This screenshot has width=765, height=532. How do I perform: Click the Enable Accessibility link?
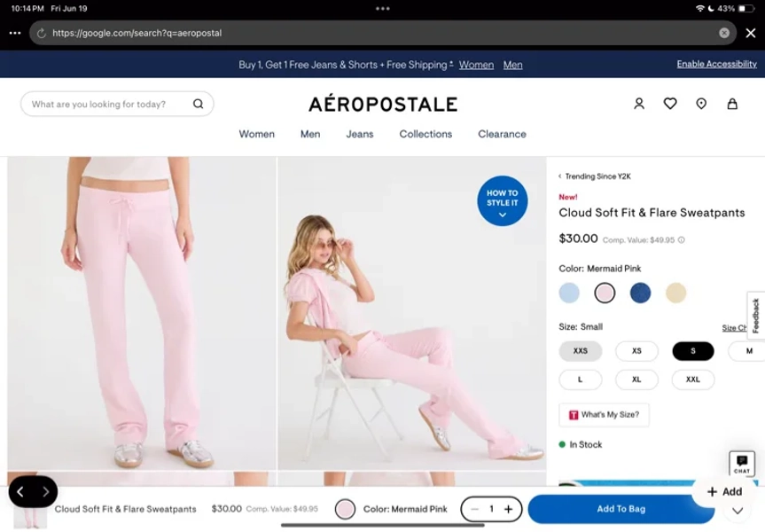click(716, 64)
